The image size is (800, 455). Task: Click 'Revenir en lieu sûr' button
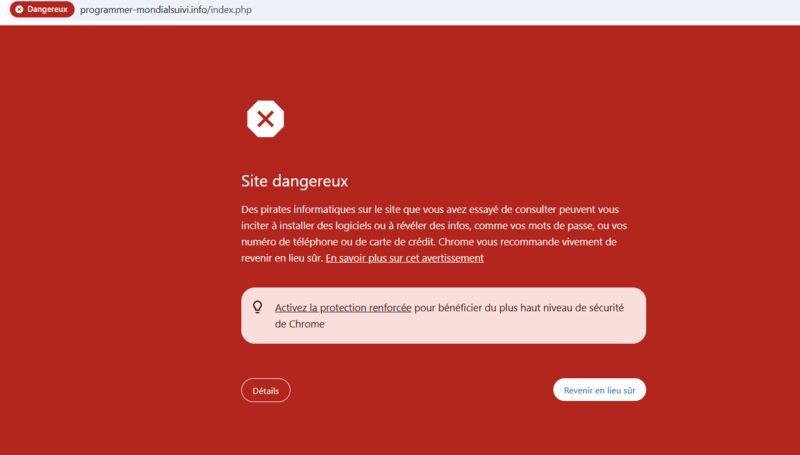599,390
